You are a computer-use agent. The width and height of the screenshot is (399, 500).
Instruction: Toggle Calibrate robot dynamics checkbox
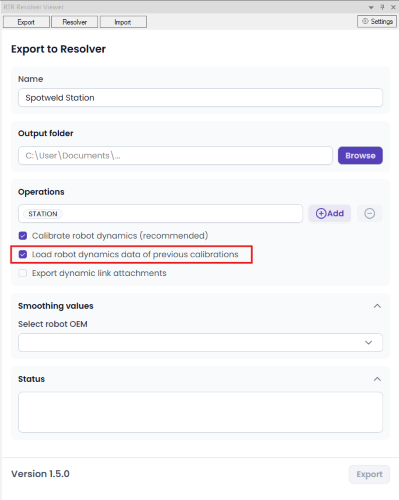point(23,236)
